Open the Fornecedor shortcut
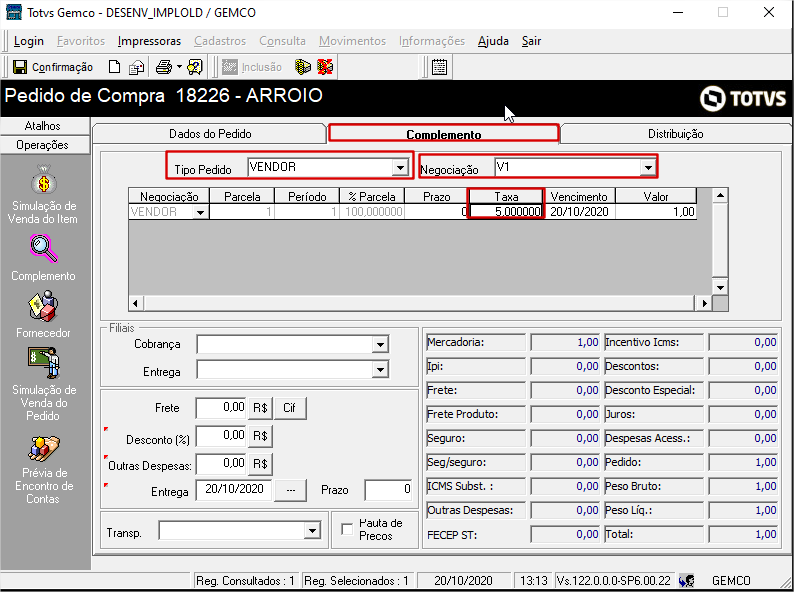Viewport: 794px width, 592px height. point(43,314)
